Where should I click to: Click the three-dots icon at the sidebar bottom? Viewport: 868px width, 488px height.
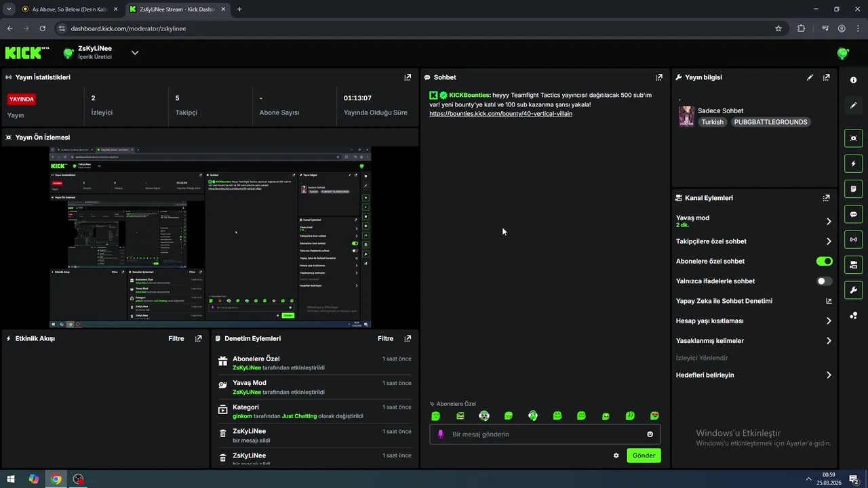pyautogui.click(x=853, y=315)
